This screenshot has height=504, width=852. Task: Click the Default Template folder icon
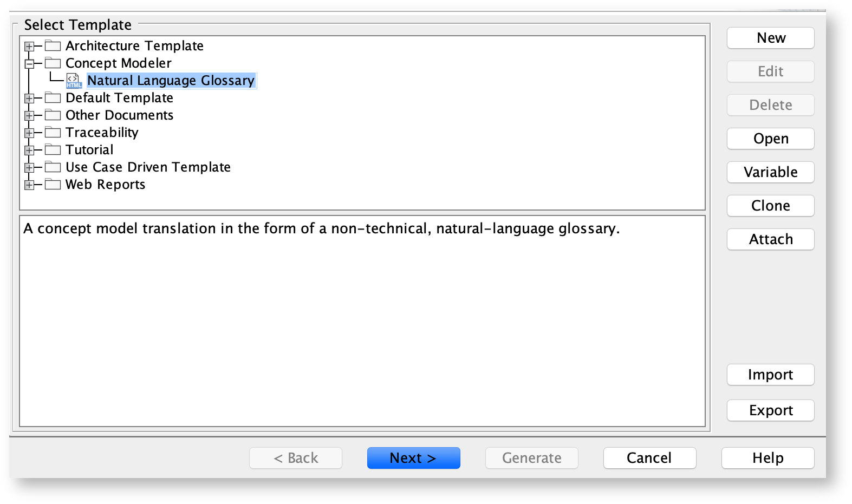click(x=53, y=98)
